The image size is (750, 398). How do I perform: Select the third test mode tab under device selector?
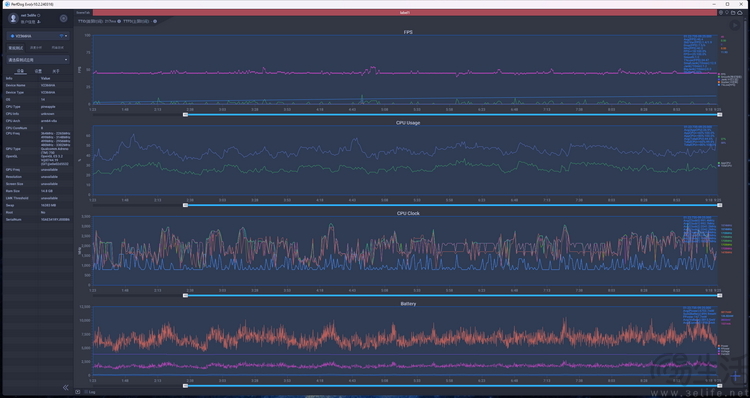click(x=57, y=48)
